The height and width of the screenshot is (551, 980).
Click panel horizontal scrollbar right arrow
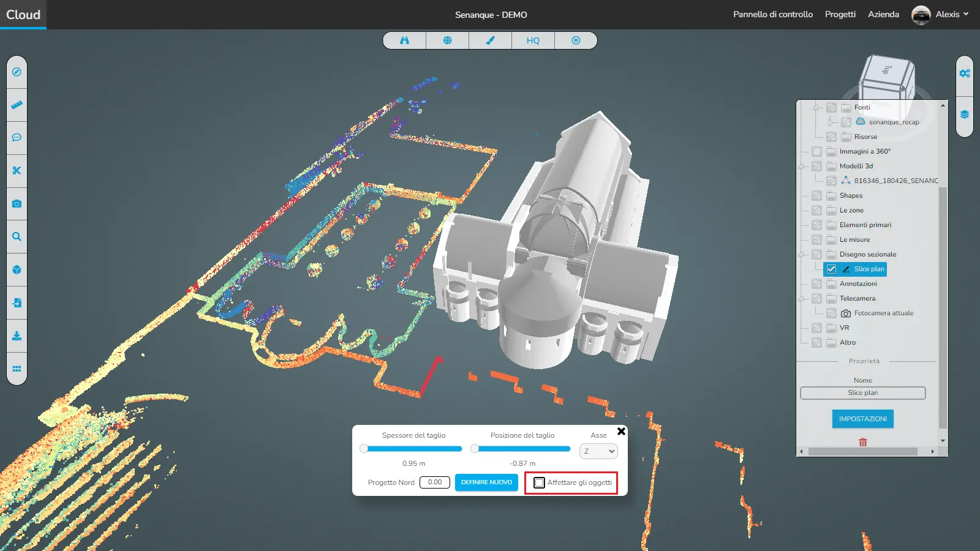point(932,452)
